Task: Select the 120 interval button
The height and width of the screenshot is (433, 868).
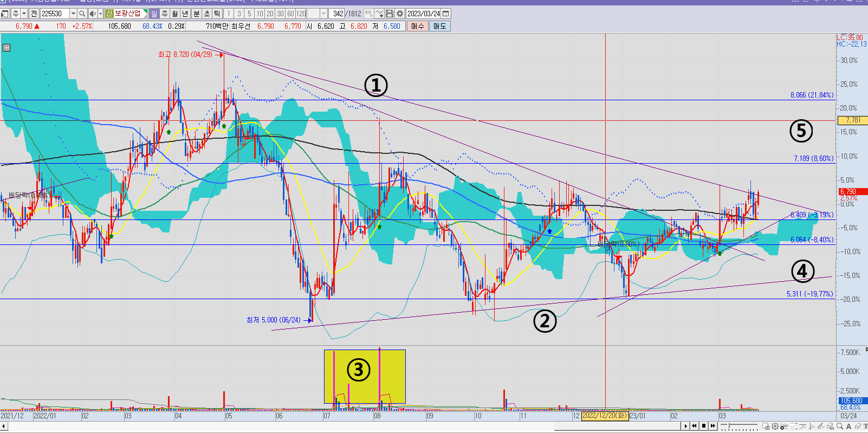Action: click(x=301, y=14)
